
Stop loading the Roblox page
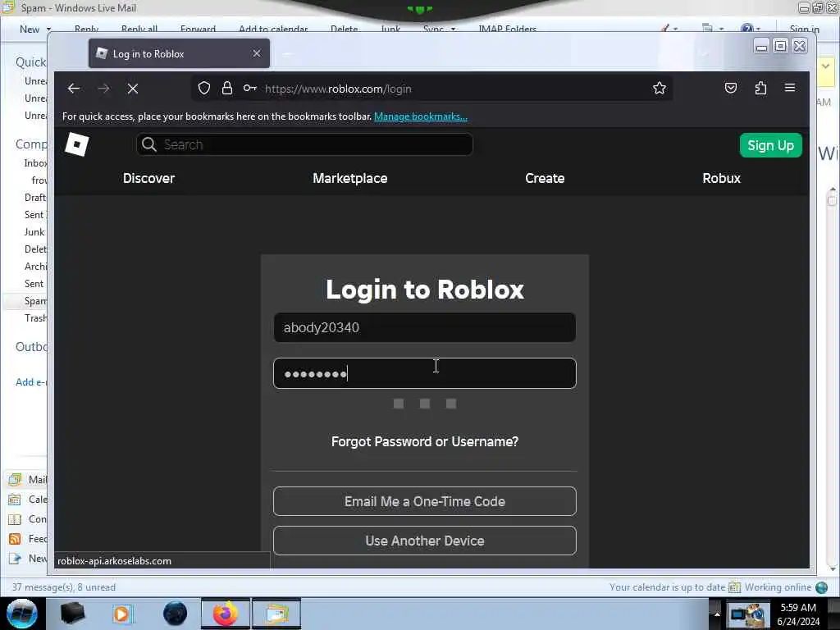(x=133, y=89)
